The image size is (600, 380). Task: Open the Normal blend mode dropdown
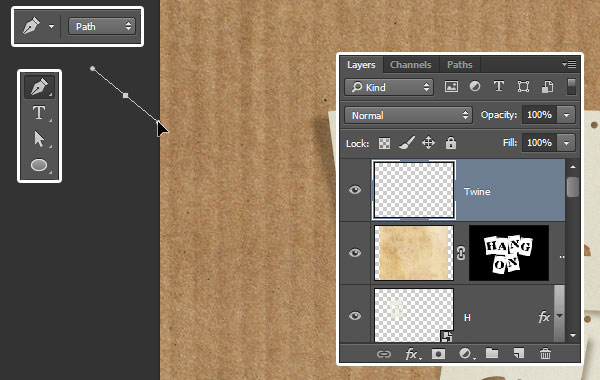click(x=409, y=115)
